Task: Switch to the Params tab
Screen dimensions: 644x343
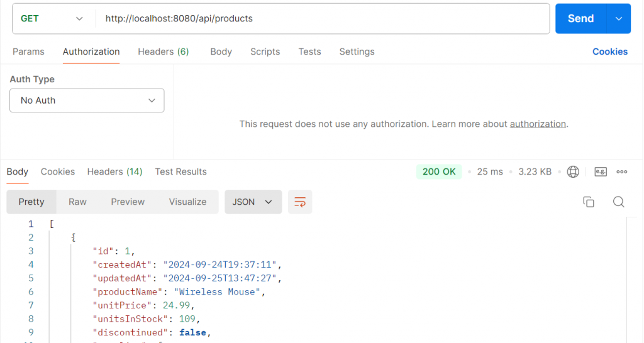Action: tap(28, 52)
